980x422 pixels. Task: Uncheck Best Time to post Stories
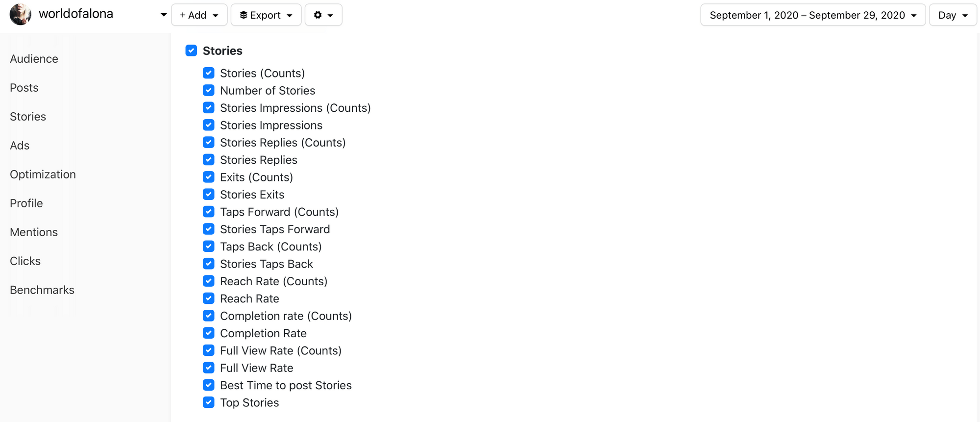point(209,385)
